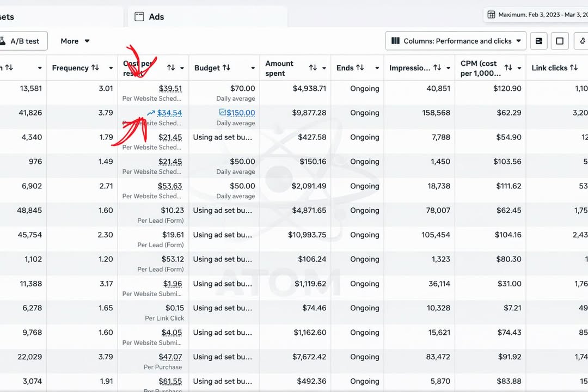The image size is (588, 392).
Task: Click the breakdown icon beside Columns dropdown
Action: click(x=538, y=41)
